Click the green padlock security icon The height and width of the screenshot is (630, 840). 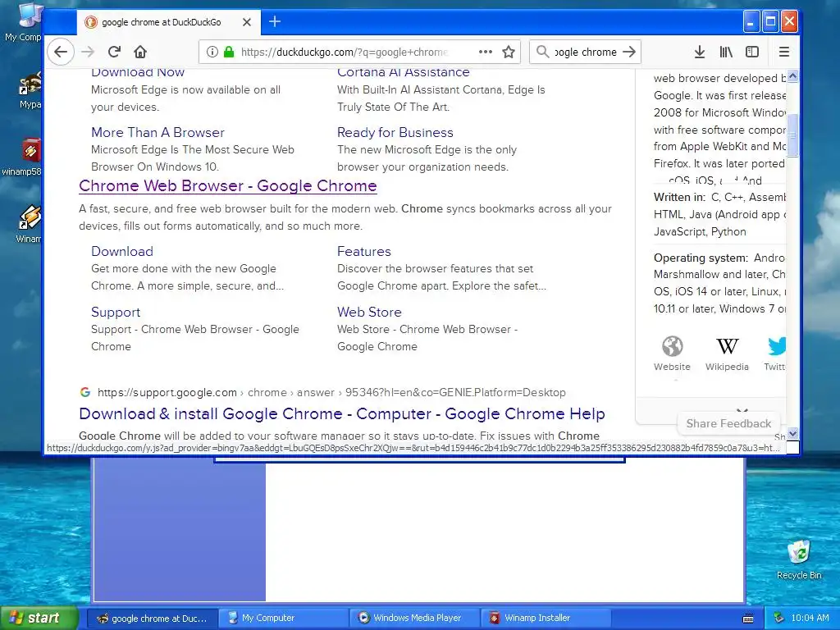click(x=229, y=52)
